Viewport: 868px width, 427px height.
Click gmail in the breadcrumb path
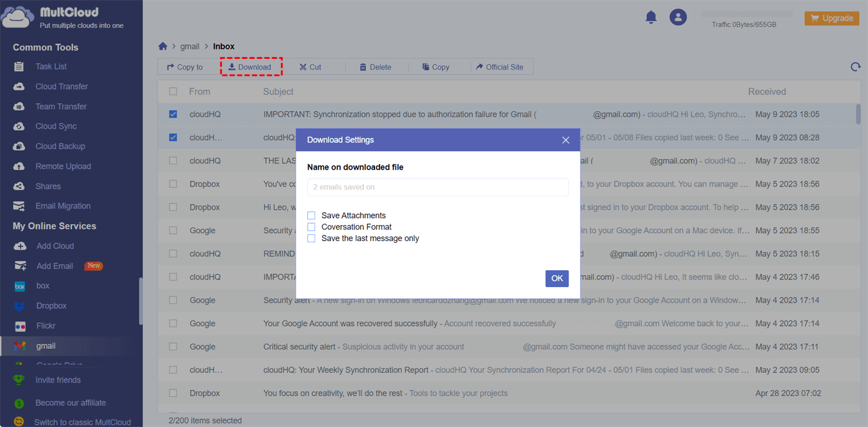tap(190, 46)
